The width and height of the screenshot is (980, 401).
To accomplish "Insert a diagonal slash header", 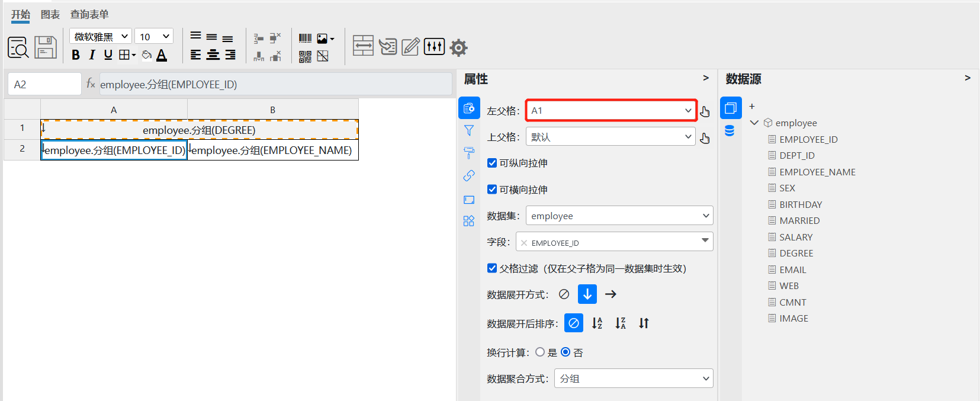I will 323,56.
